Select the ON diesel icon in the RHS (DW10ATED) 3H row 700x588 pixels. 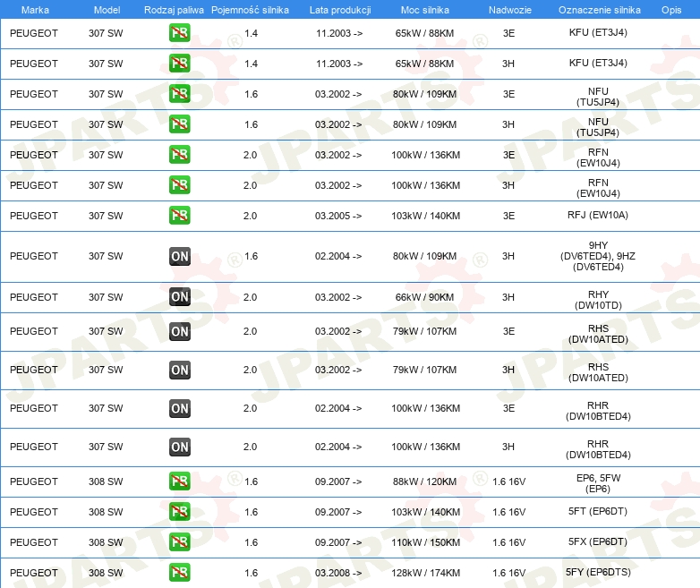click(179, 370)
